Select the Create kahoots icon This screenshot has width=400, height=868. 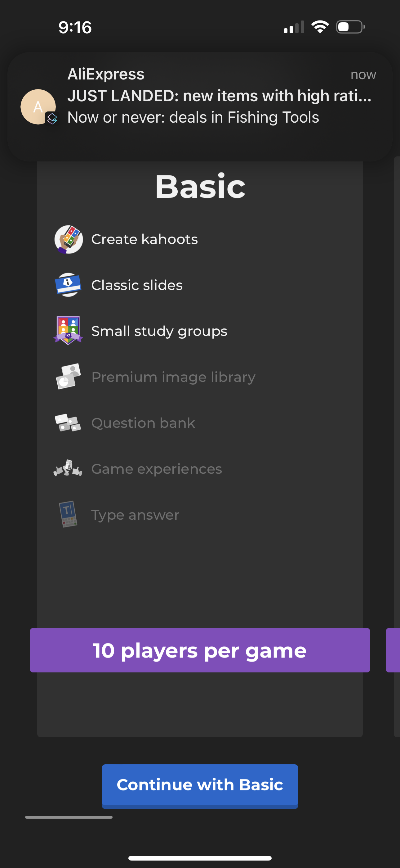point(68,239)
